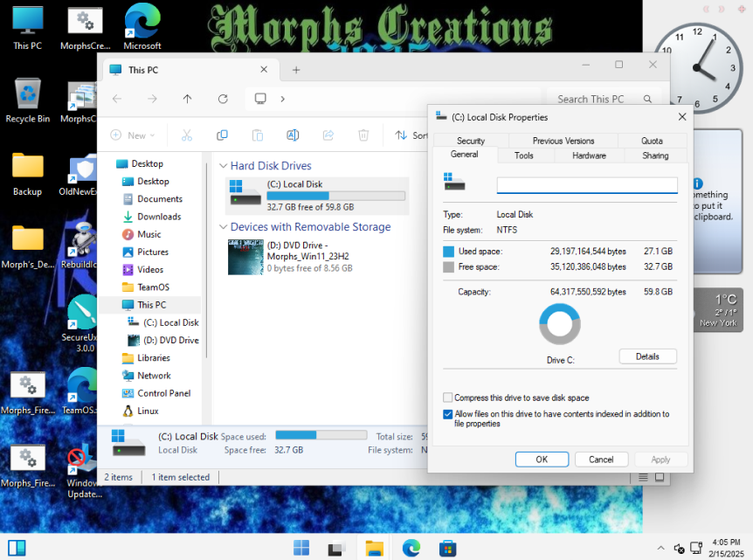Enable Compress this drive to save disk space
Image resolution: width=753 pixels, height=560 pixels.
pyautogui.click(x=447, y=398)
